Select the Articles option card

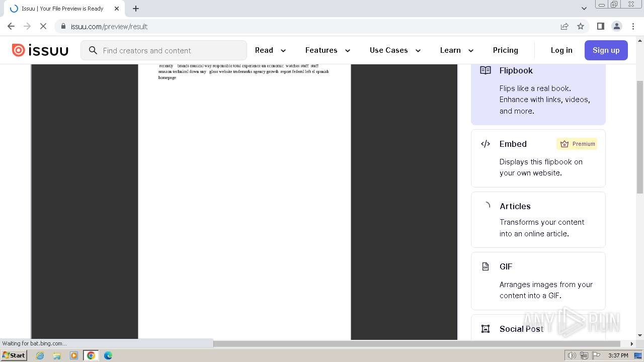coord(538,220)
